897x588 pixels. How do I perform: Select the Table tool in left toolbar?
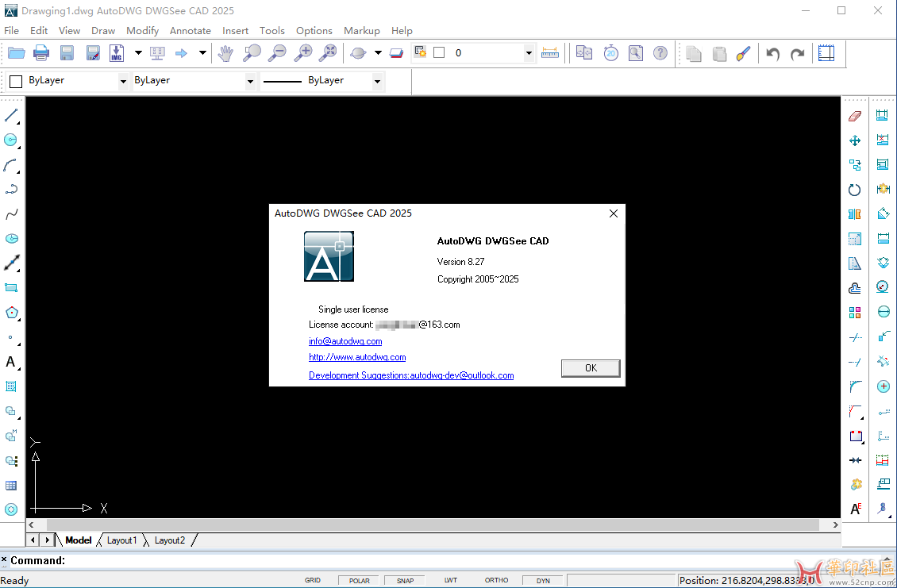[11, 485]
